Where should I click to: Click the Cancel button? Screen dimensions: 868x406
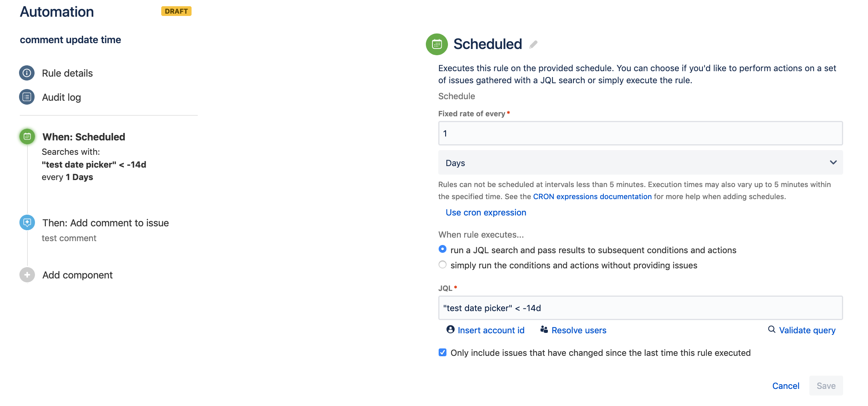click(786, 385)
